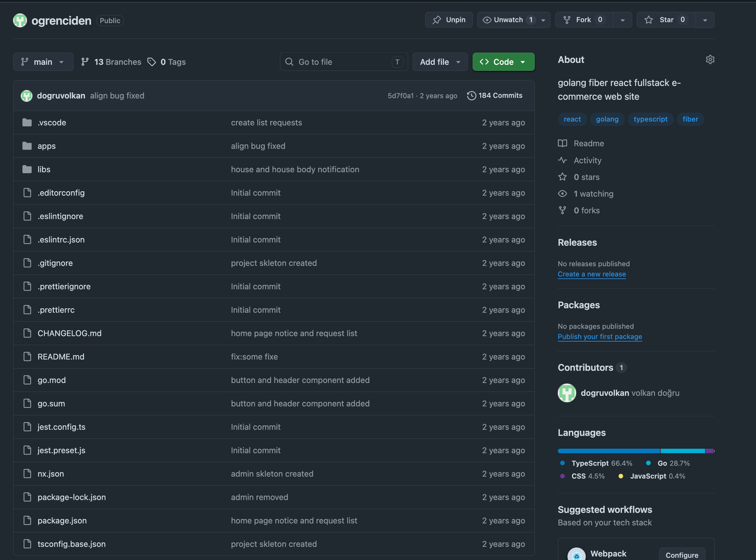Viewport: 756px width, 560px height.
Task: Click the file icon next to go.mod
Action: click(27, 380)
